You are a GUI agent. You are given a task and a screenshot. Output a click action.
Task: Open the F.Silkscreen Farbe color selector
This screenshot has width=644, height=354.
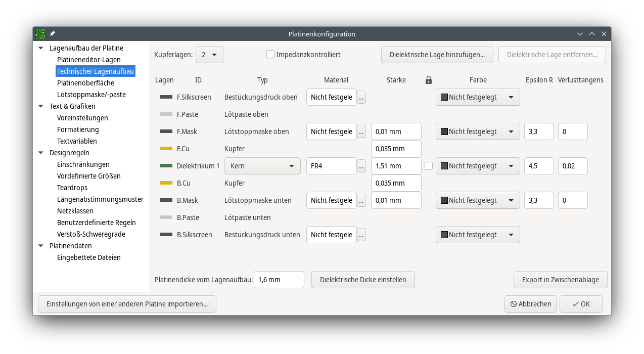point(478,97)
